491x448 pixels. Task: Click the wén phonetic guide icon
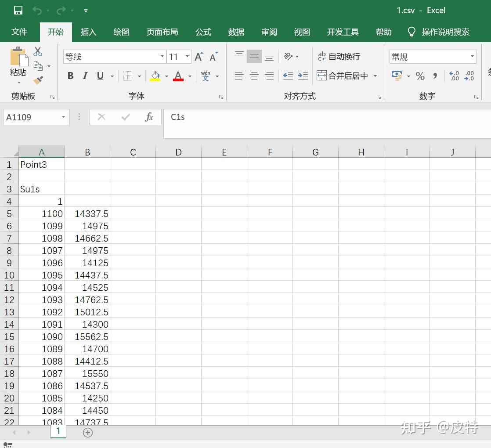point(206,76)
